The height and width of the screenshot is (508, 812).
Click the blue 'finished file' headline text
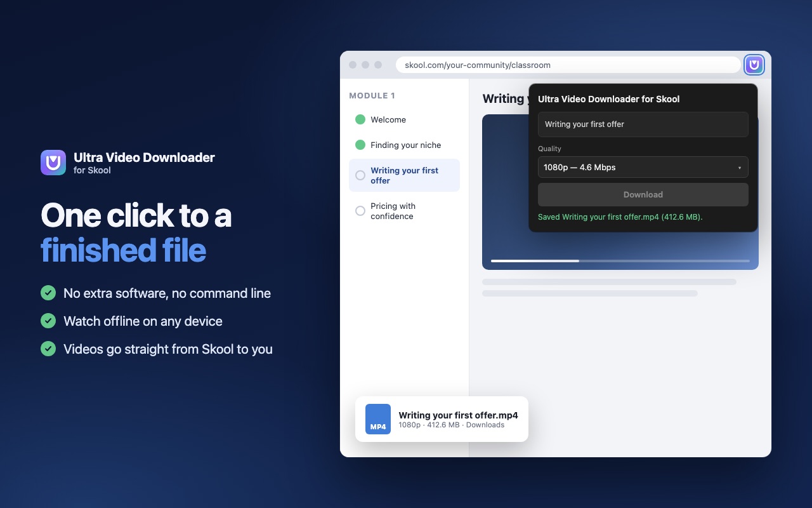[123, 250]
